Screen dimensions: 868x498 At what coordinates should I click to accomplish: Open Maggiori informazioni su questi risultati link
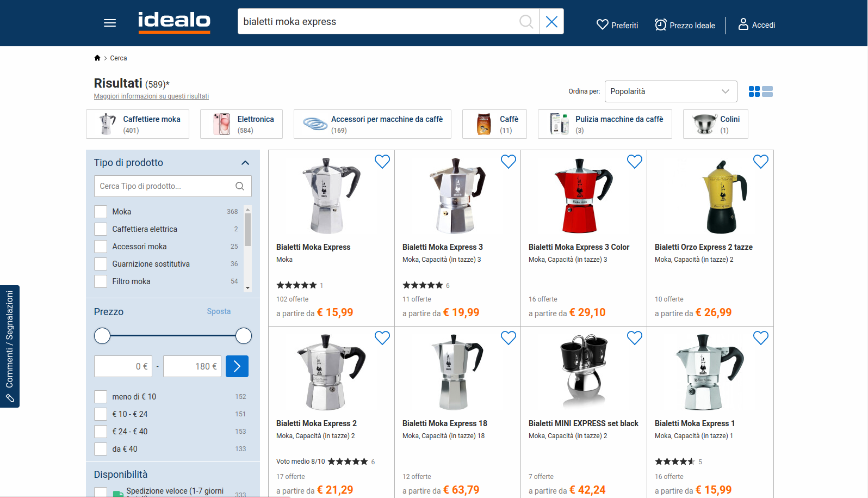[151, 96]
